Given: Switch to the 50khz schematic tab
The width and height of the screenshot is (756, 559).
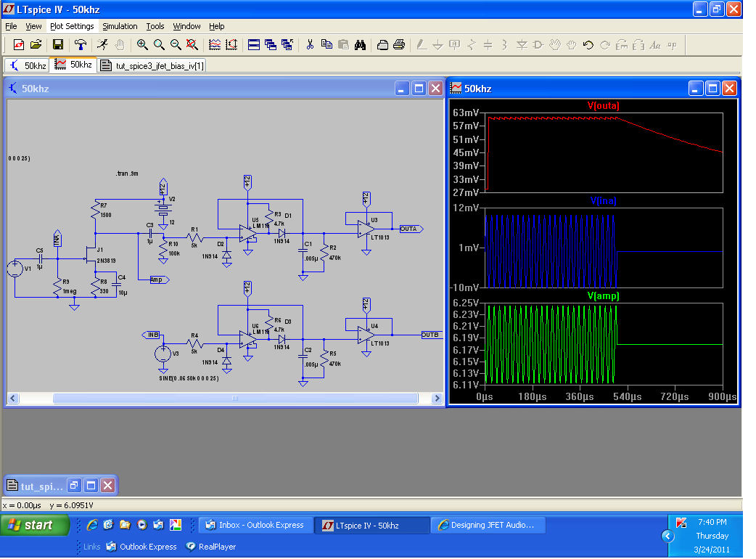Looking at the screenshot, I should [x=27, y=65].
